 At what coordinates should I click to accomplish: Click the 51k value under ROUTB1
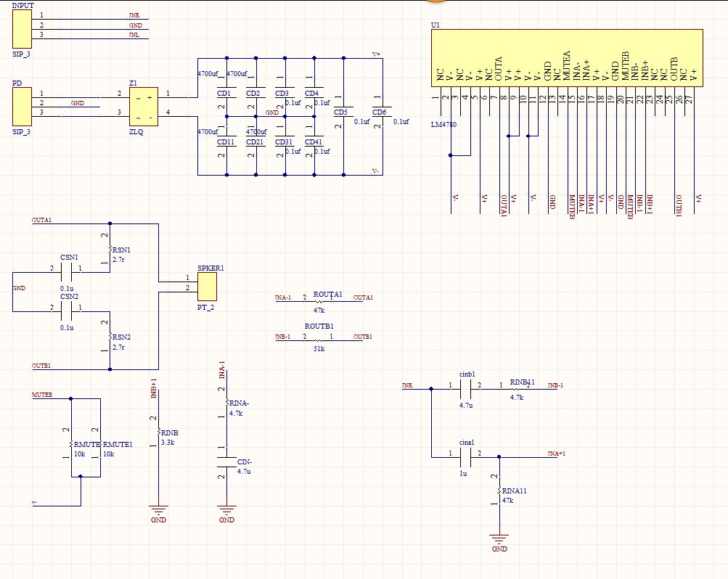[x=319, y=349]
